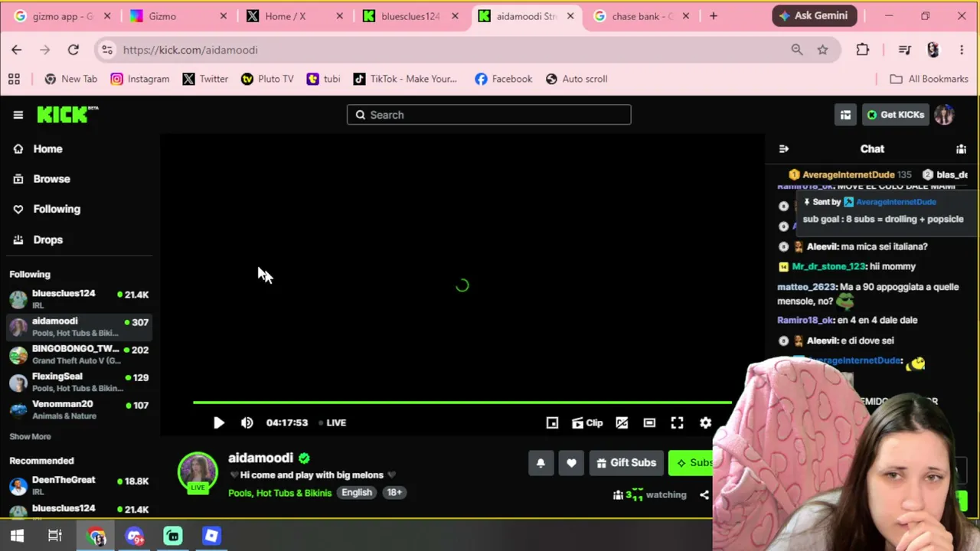Open player settings gear
Viewport: 980px width, 551px height.
705,422
